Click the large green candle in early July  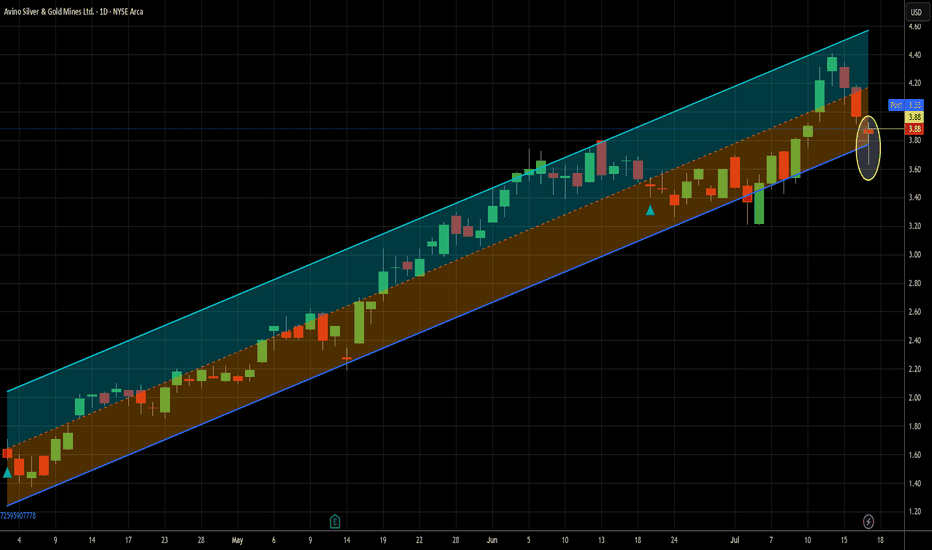[x=759, y=204]
